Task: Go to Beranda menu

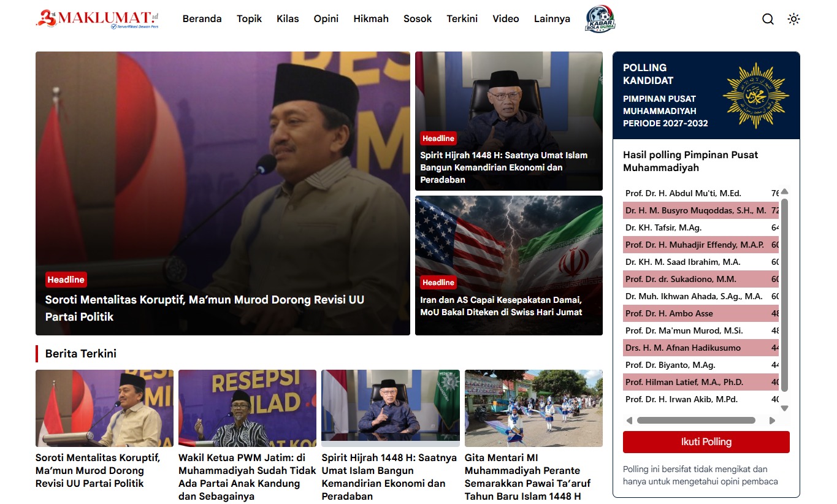Action: [202, 19]
